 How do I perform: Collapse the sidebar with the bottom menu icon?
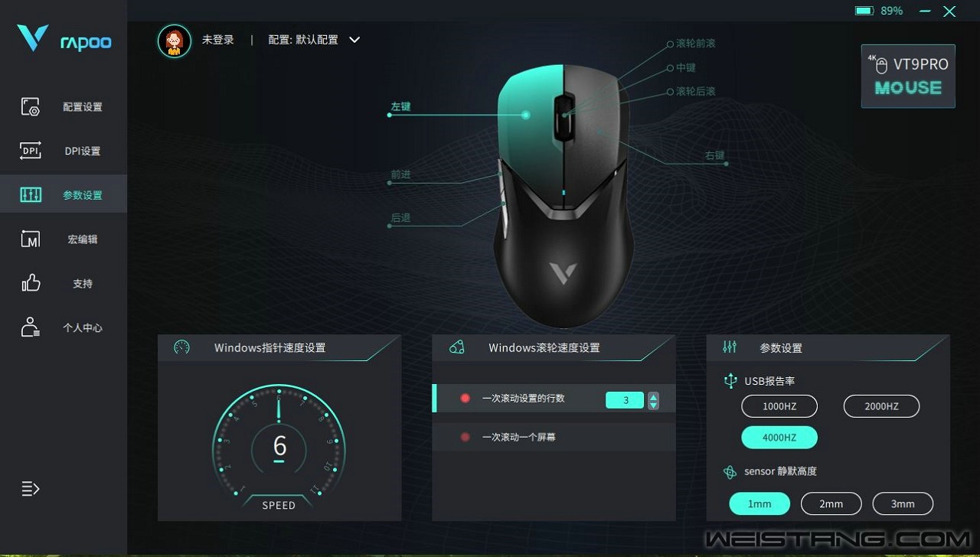pos(31,489)
